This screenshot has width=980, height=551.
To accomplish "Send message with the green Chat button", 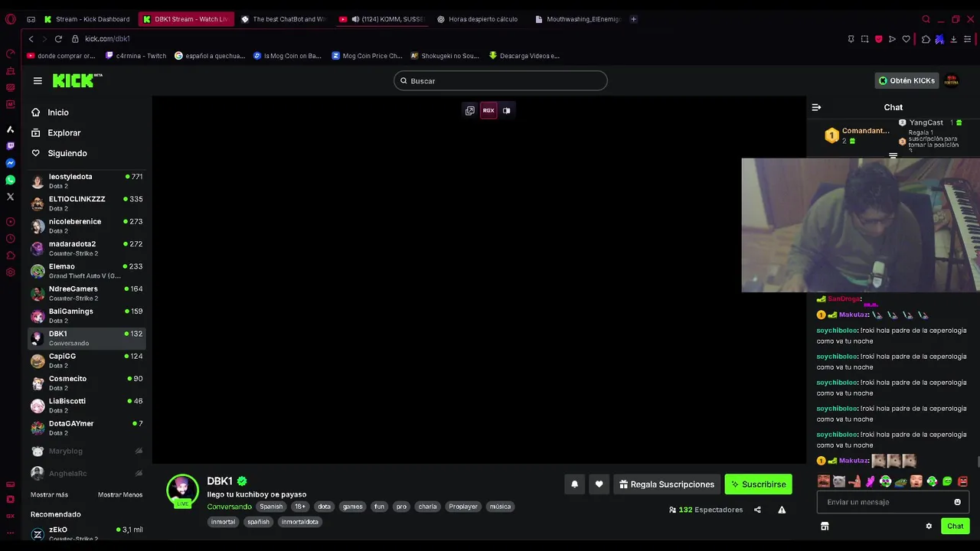I will [x=955, y=527].
